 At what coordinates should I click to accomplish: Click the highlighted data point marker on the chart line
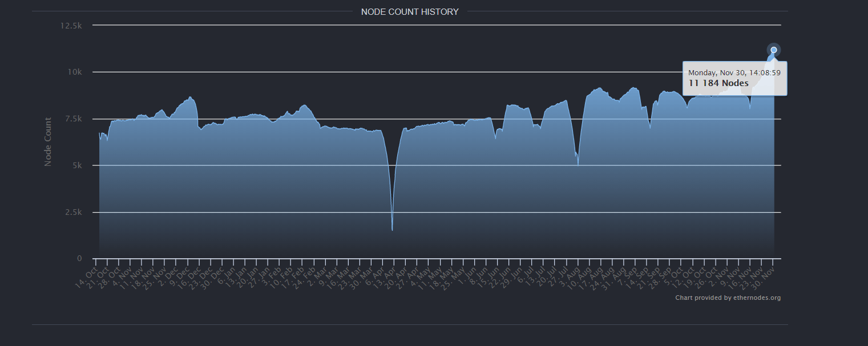pos(774,50)
